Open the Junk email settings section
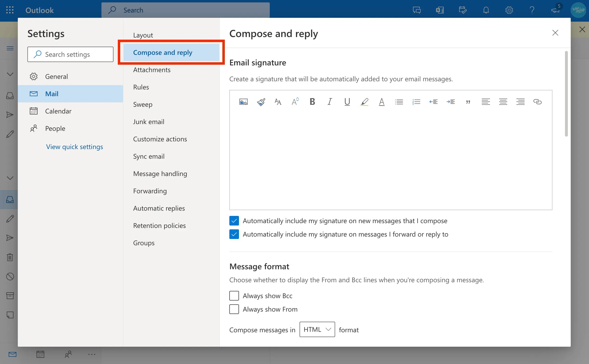 click(149, 122)
